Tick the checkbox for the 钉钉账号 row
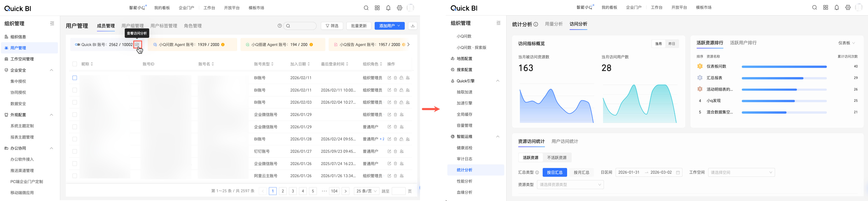This screenshot has height=201, width=868. (75, 151)
